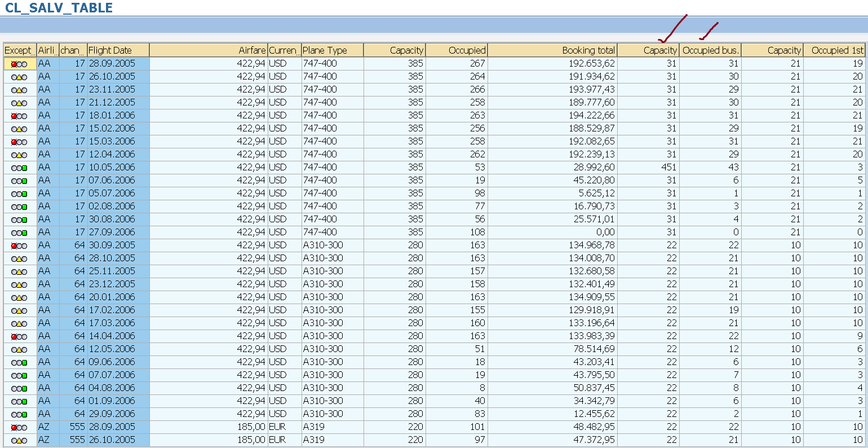Click booking total cell 78.514,69
The image size is (868, 448).
click(x=552, y=349)
